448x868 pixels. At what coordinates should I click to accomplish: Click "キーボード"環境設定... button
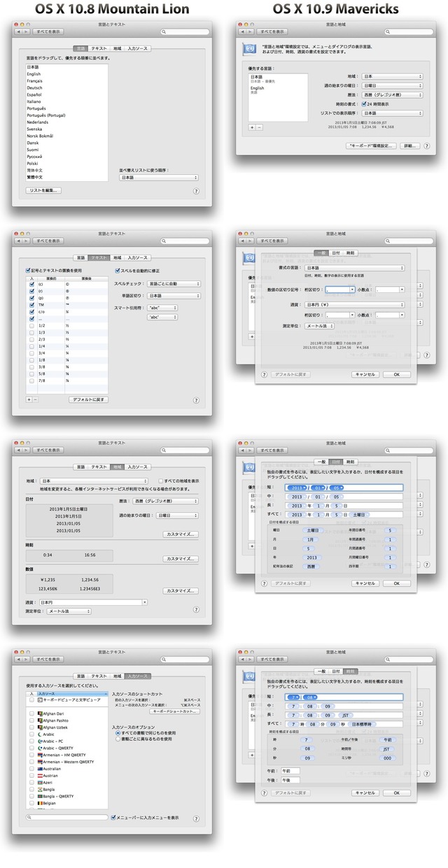click(372, 145)
